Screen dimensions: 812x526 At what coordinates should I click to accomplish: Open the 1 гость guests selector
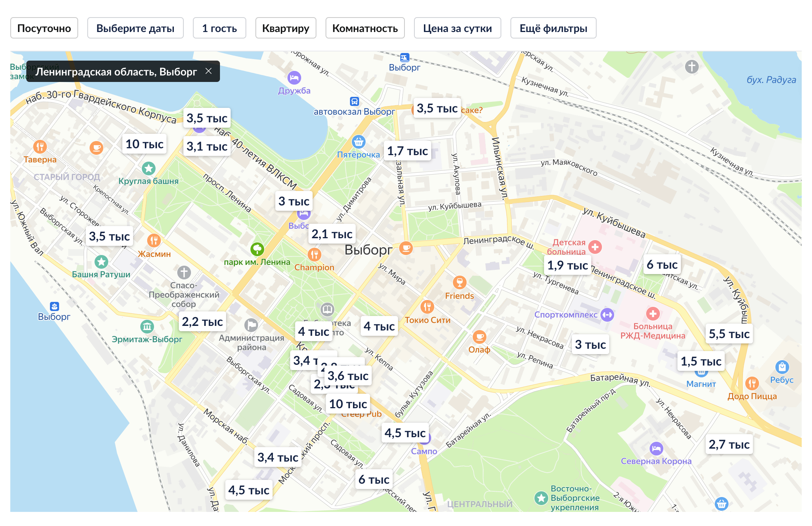[220, 28]
